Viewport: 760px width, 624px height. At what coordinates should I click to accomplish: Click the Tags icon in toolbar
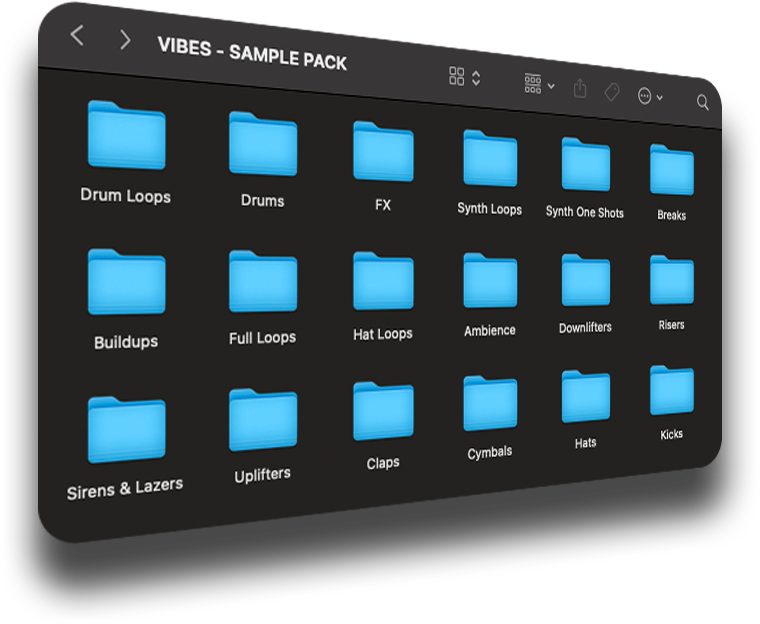(x=611, y=92)
